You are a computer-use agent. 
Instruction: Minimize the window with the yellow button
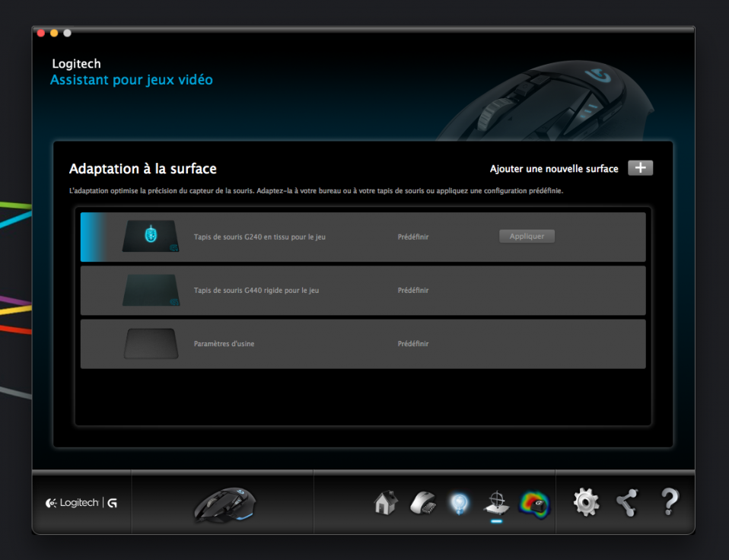(54, 33)
